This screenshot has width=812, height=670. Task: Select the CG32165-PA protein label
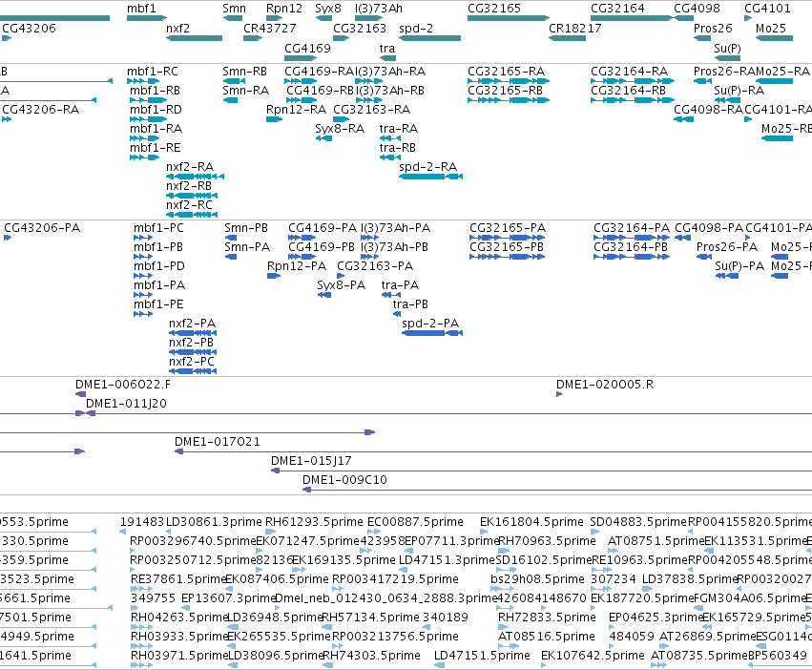[508, 227]
